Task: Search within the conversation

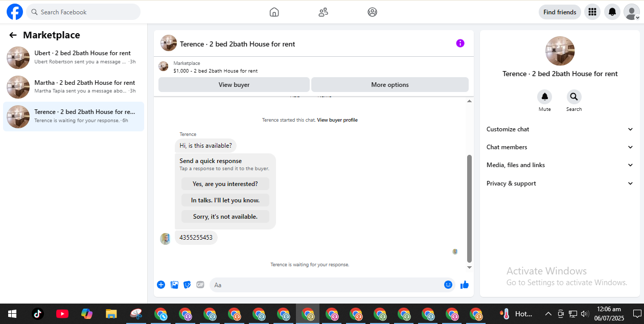Action: tap(574, 97)
